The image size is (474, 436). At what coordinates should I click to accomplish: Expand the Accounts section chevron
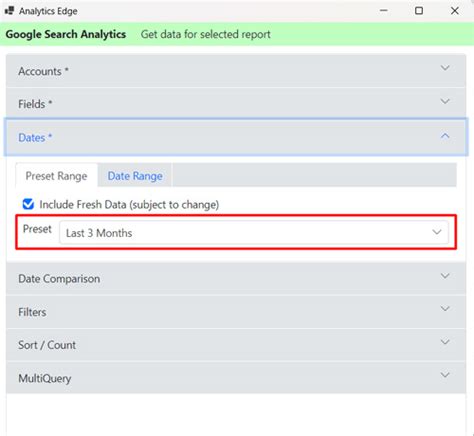pyautogui.click(x=445, y=68)
